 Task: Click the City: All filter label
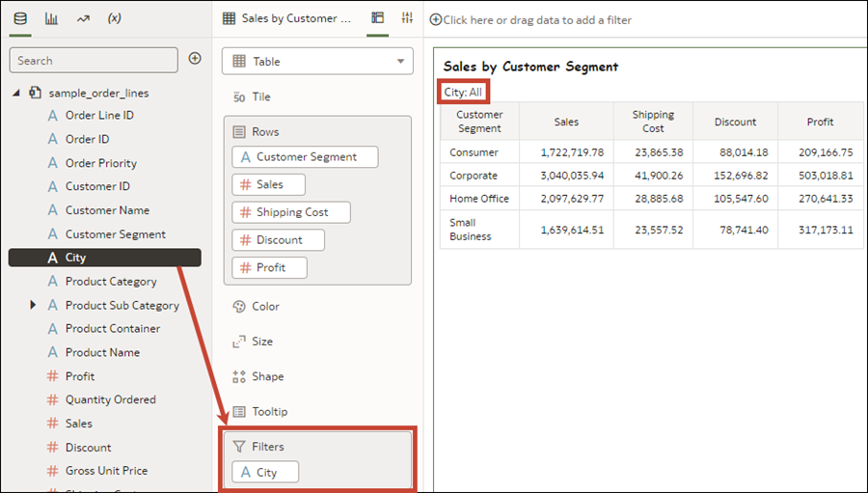click(462, 92)
